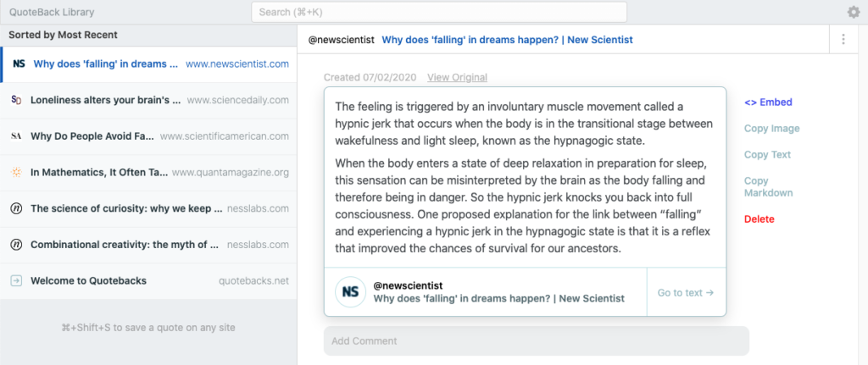Screen dimensions: 868x365
Task: Open settings via the gear icon
Action: tap(853, 12)
